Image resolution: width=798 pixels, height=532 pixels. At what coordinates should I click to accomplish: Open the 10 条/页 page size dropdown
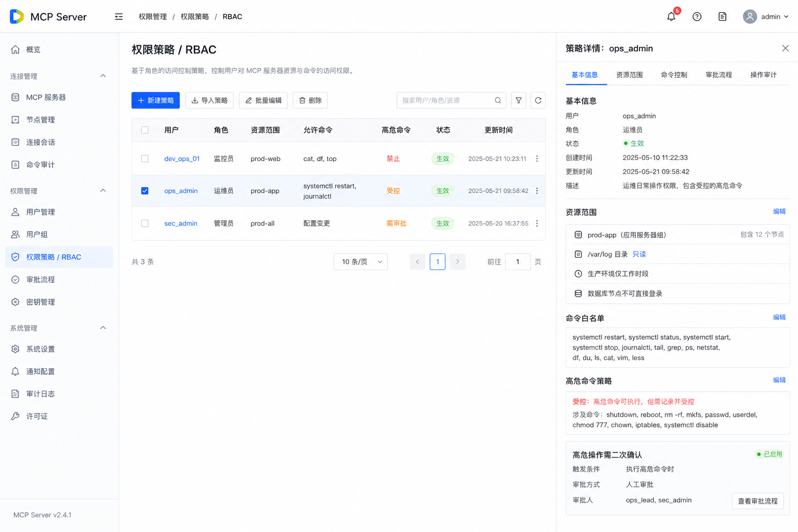click(361, 262)
